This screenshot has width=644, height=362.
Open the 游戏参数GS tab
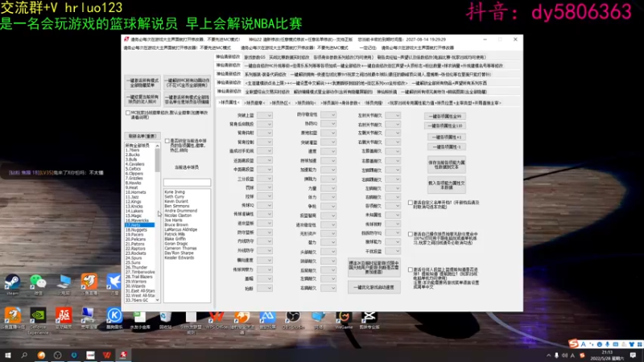pos(254,57)
